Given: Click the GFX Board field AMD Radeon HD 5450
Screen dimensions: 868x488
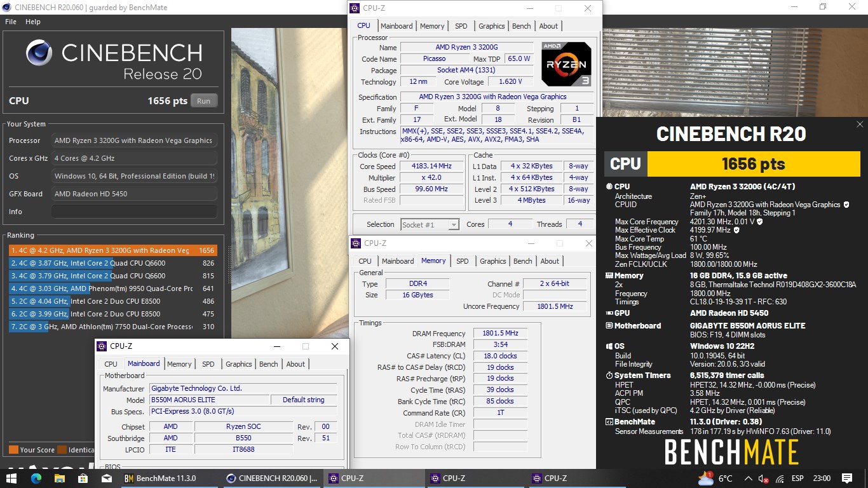Looking at the screenshot, I should (x=134, y=194).
